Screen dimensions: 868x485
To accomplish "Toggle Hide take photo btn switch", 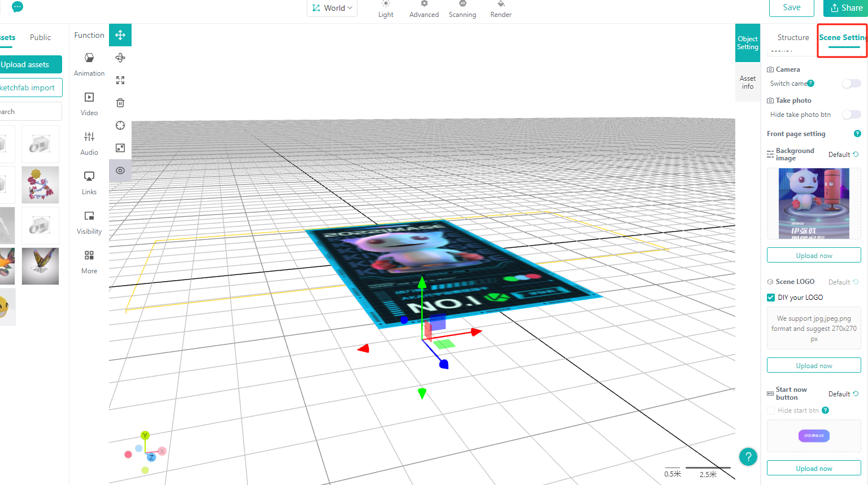I will (851, 115).
